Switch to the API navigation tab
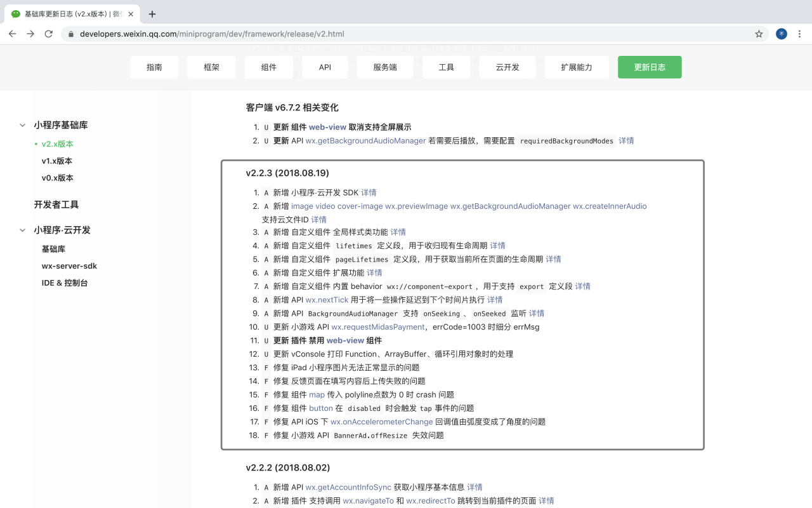This screenshot has width=812, height=508. tap(325, 67)
